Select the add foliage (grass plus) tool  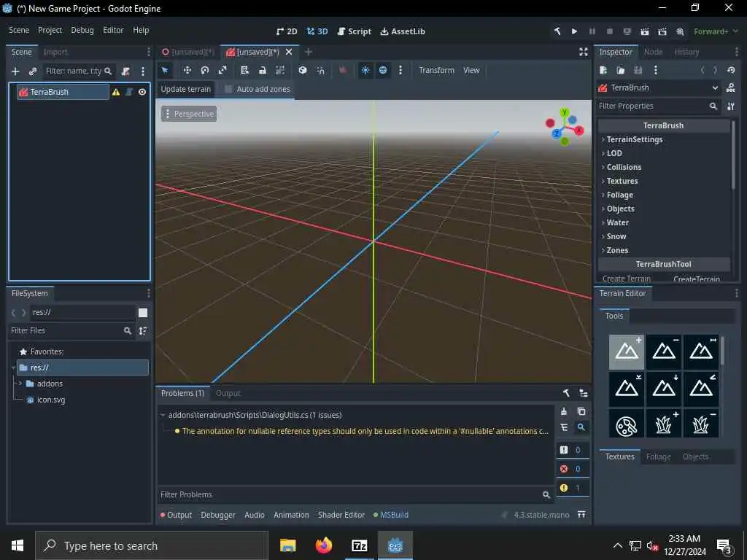(664, 425)
